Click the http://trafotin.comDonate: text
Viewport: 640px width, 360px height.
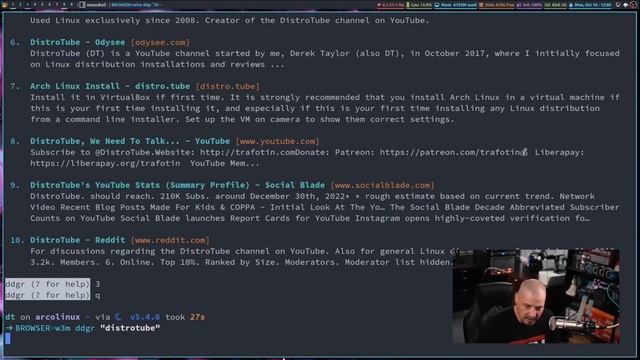[264, 152]
